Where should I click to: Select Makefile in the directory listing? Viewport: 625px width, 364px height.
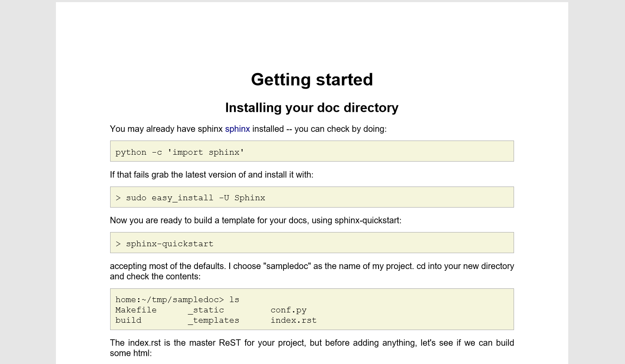coord(136,310)
